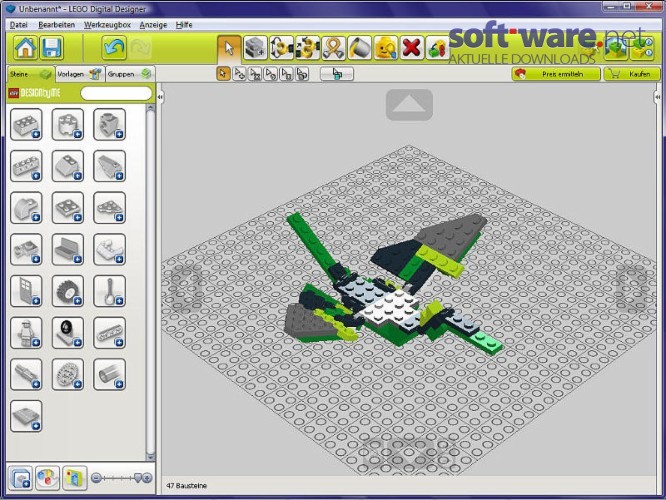Click the shopping cart icon on Kaufen
Viewport: 666px width, 500px height.
(614, 74)
